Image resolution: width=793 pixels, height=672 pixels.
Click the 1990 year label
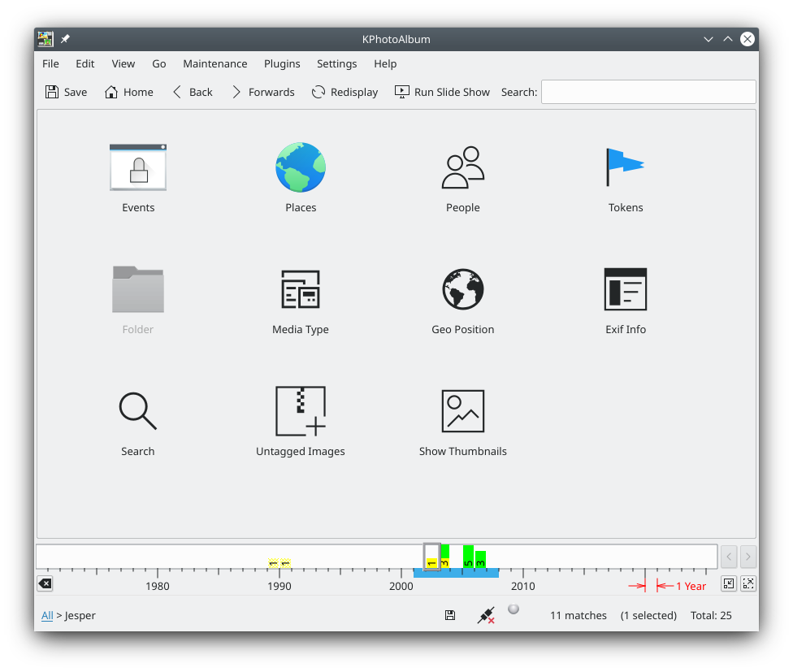(279, 586)
